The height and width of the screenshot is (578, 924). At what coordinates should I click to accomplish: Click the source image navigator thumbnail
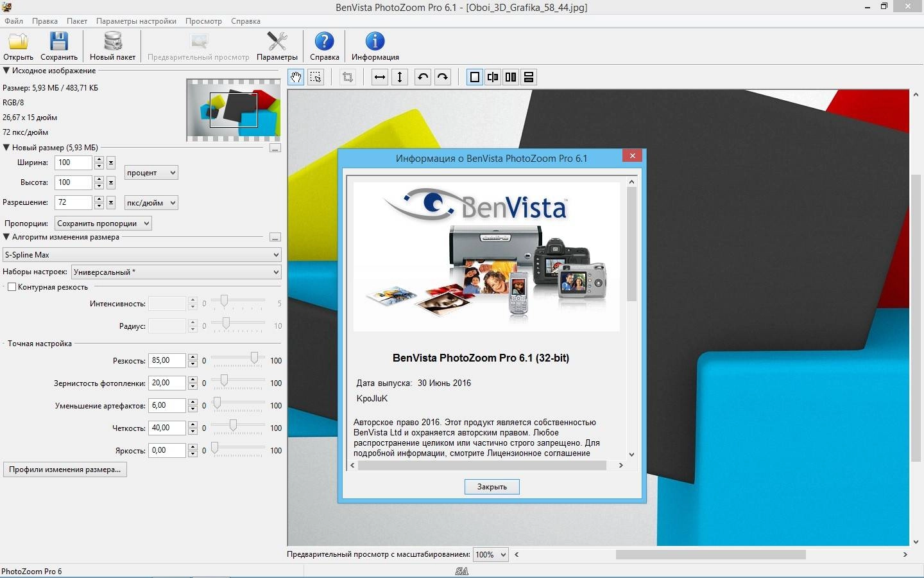click(234, 110)
